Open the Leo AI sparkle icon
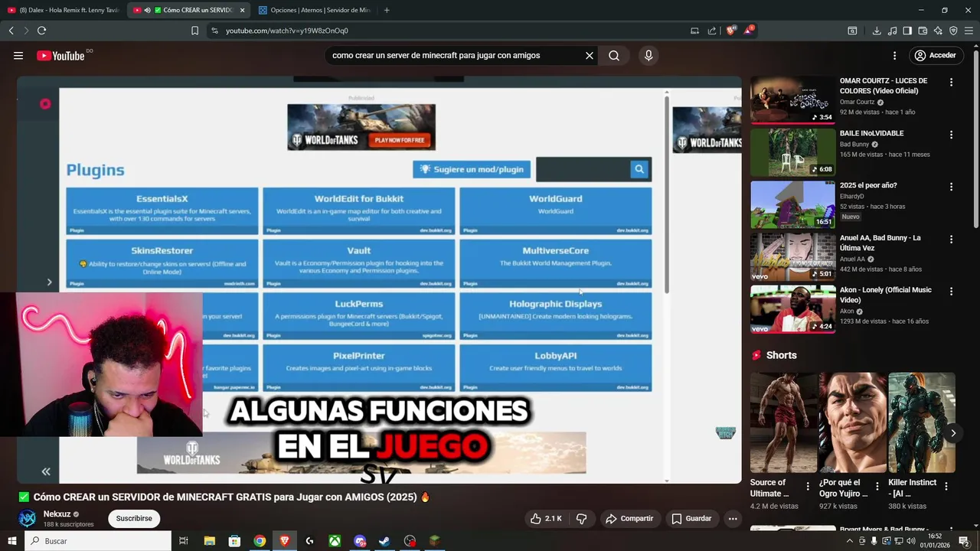 [938, 31]
